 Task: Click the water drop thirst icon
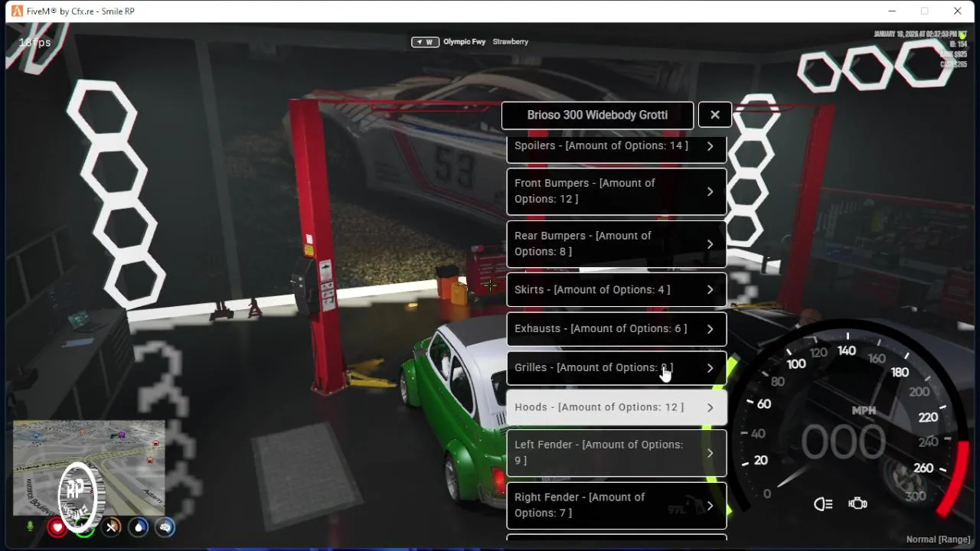pos(139,527)
